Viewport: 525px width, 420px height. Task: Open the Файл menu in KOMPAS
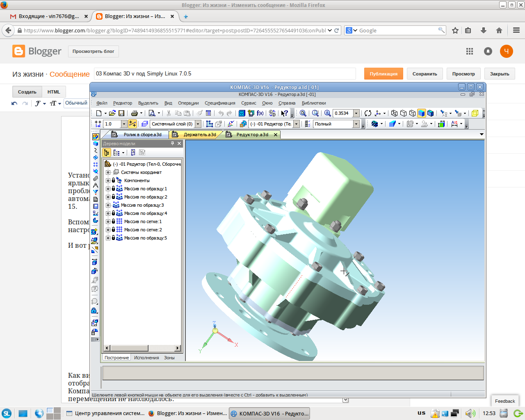(102, 103)
